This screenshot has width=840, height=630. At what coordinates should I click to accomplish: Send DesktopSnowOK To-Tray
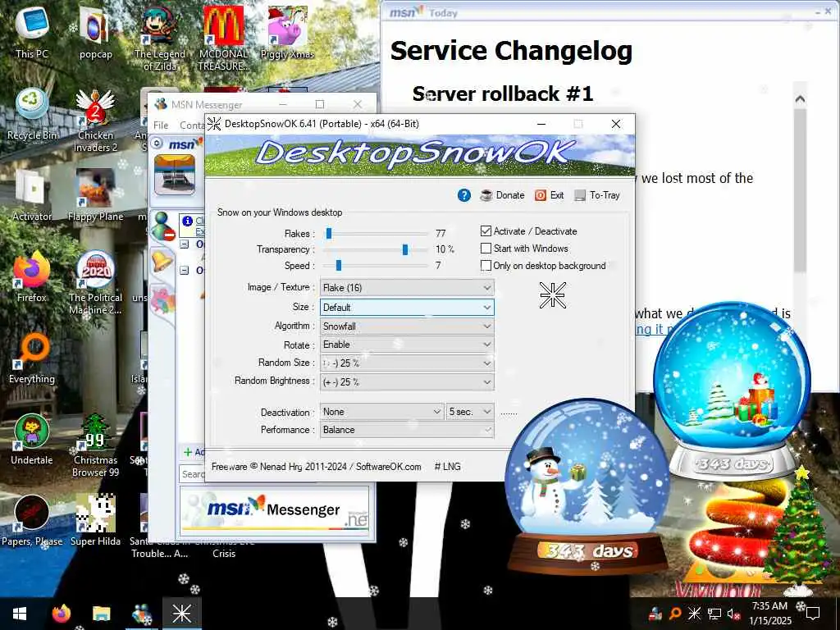(x=597, y=195)
